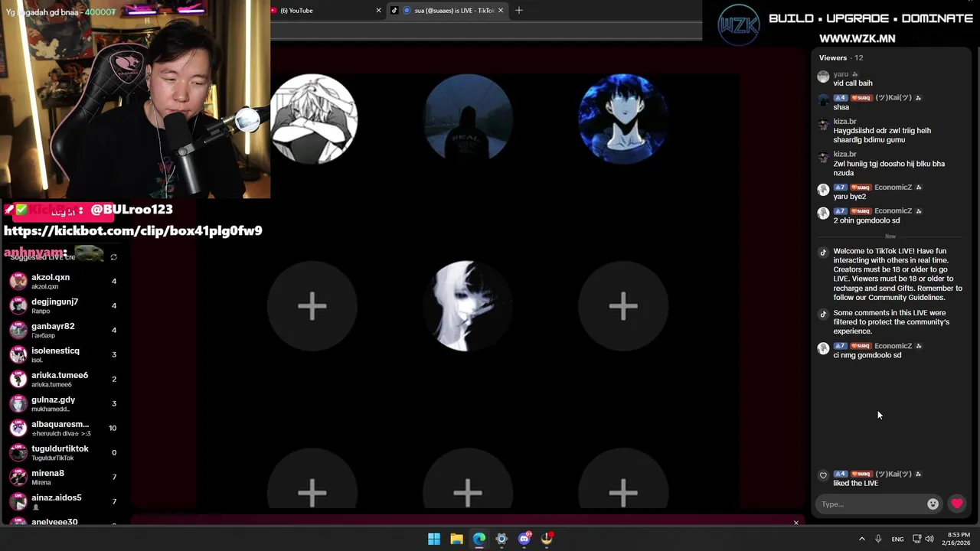Open the blue anime boy guest avatar

tap(622, 119)
